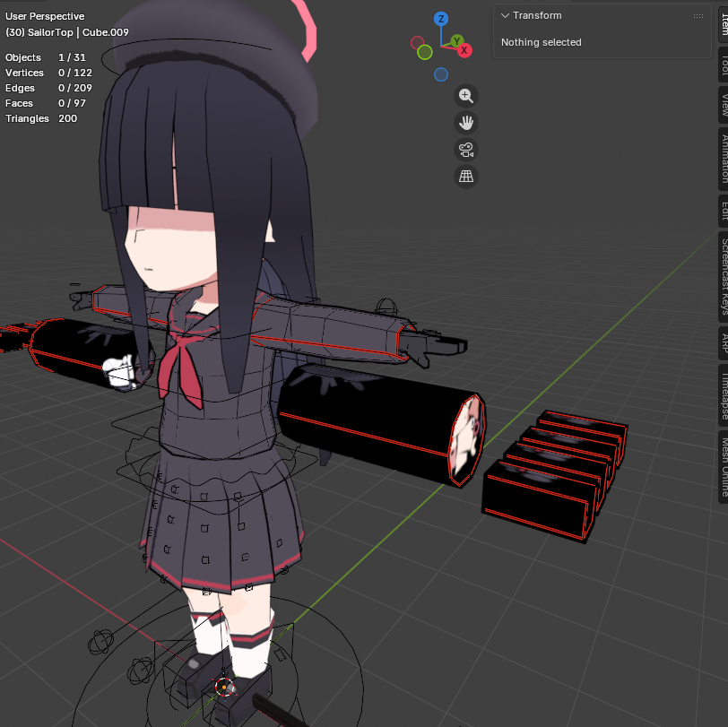Click the Edges 0 / 209 statistic

(x=48, y=88)
